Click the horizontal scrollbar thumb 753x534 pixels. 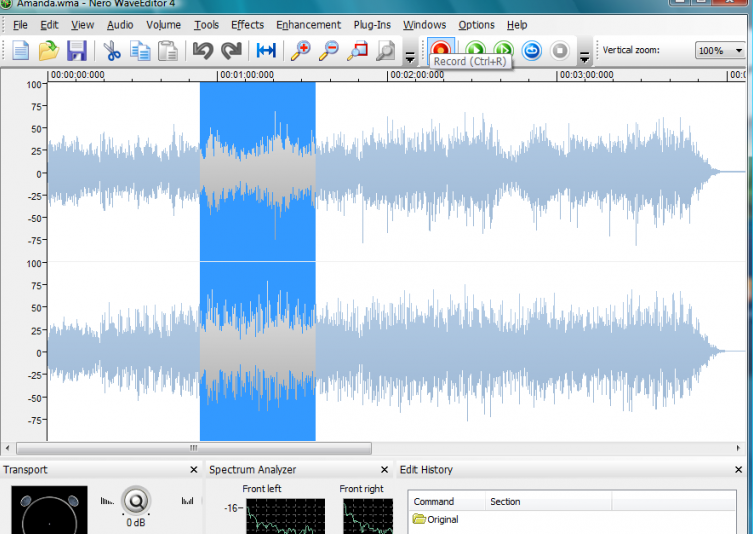pos(194,448)
